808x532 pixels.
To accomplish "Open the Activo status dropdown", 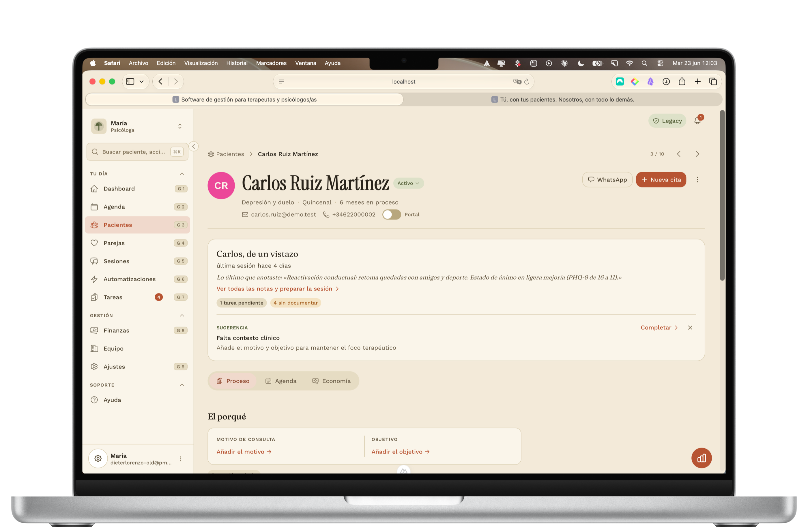I will [408, 183].
